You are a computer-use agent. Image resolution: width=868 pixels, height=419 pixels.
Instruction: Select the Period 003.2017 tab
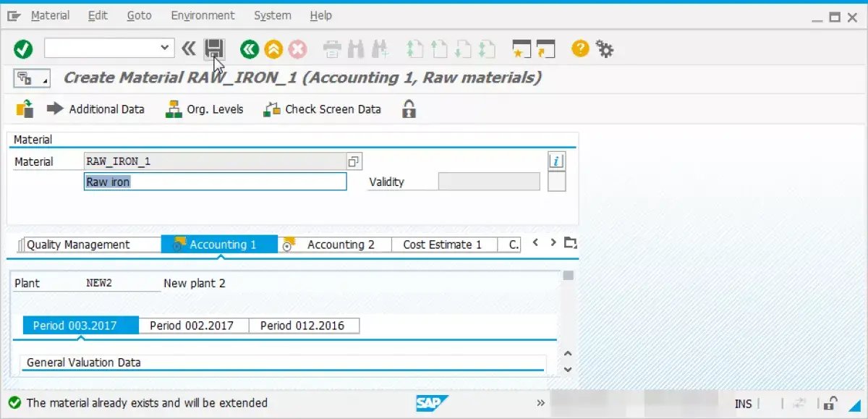[80, 326]
